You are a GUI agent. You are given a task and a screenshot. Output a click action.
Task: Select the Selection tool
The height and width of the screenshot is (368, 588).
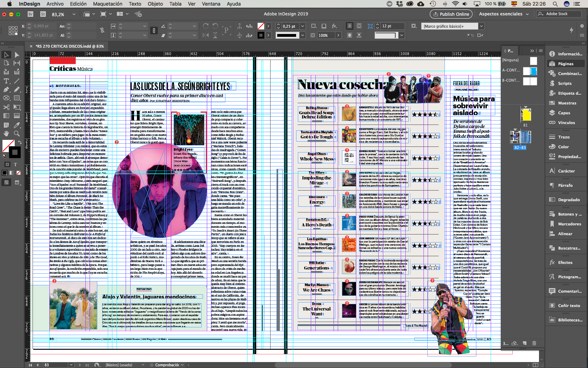tap(6, 55)
